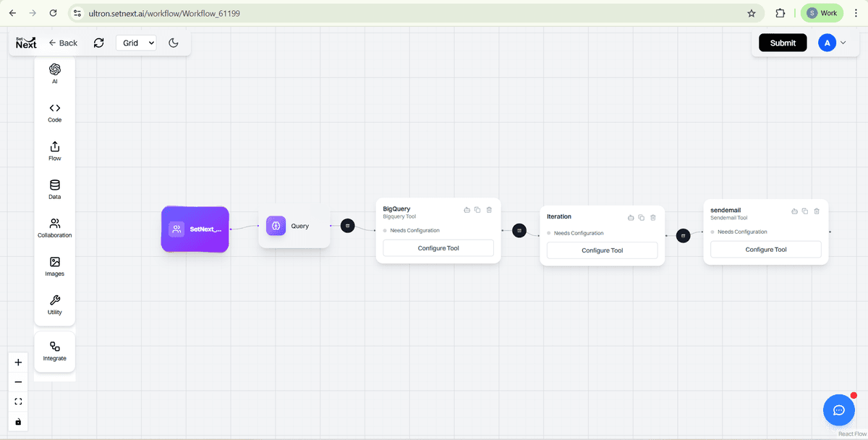Click the robot icon on BigQuery node

point(467,210)
